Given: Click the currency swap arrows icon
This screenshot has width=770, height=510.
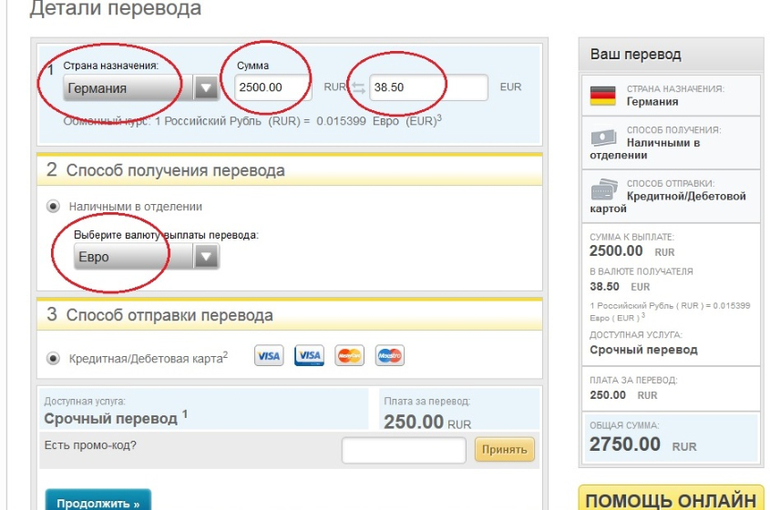Looking at the screenshot, I should point(357,88).
